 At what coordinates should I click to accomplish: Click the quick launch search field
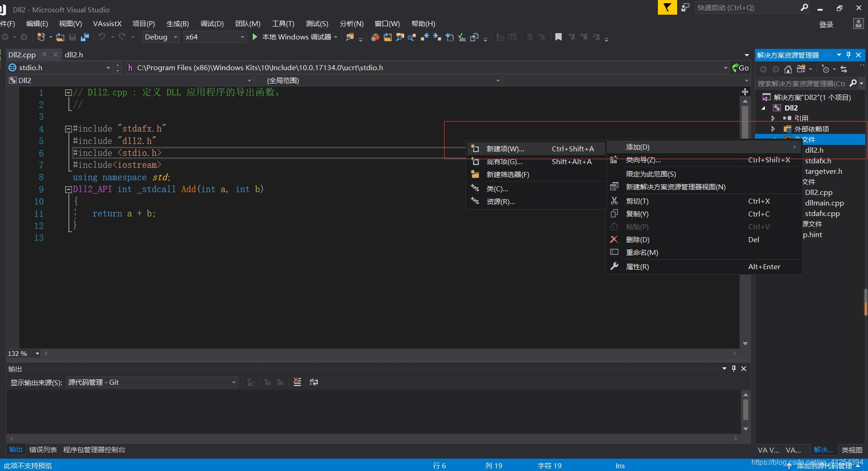click(x=747, y=8)
